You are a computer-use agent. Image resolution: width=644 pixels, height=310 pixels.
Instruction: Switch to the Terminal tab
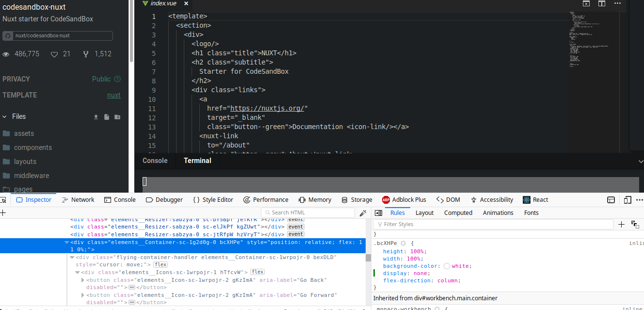(x=197, y=161)
